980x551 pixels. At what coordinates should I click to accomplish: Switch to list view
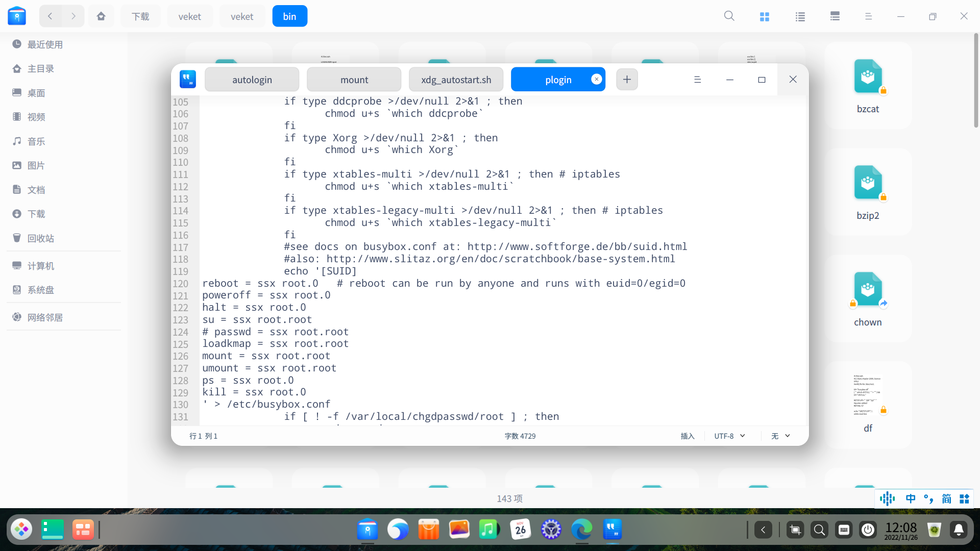pos(800,16)
